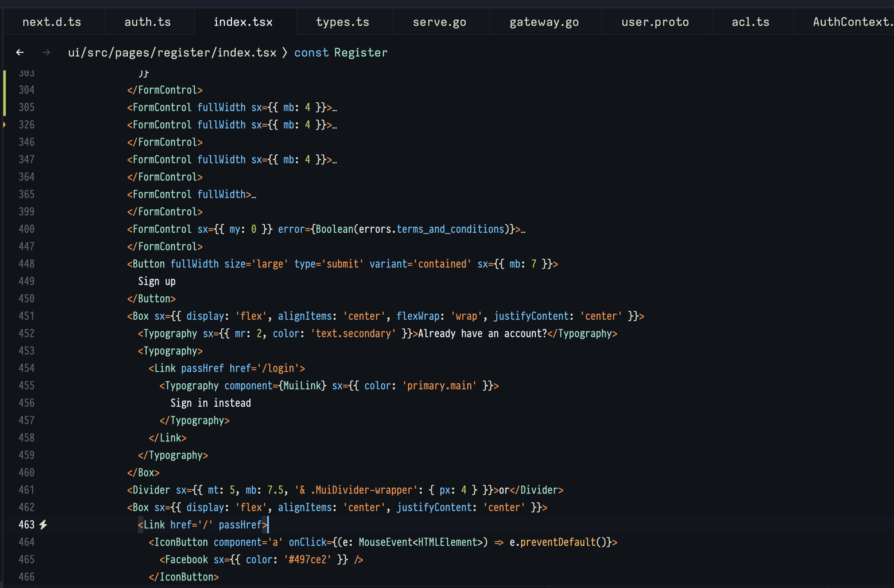
Task: Open the serve.go tab
Action: pyautogui.click(x=440, y=22)
